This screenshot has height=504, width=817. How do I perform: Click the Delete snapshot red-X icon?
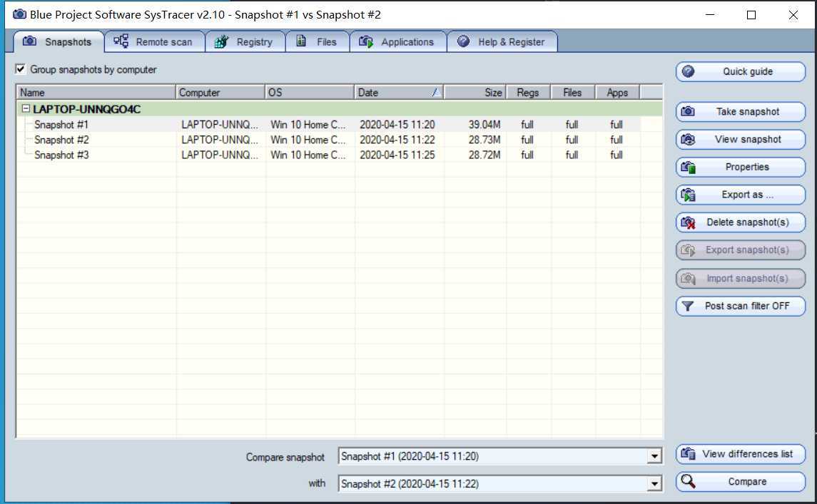(688, 222)
